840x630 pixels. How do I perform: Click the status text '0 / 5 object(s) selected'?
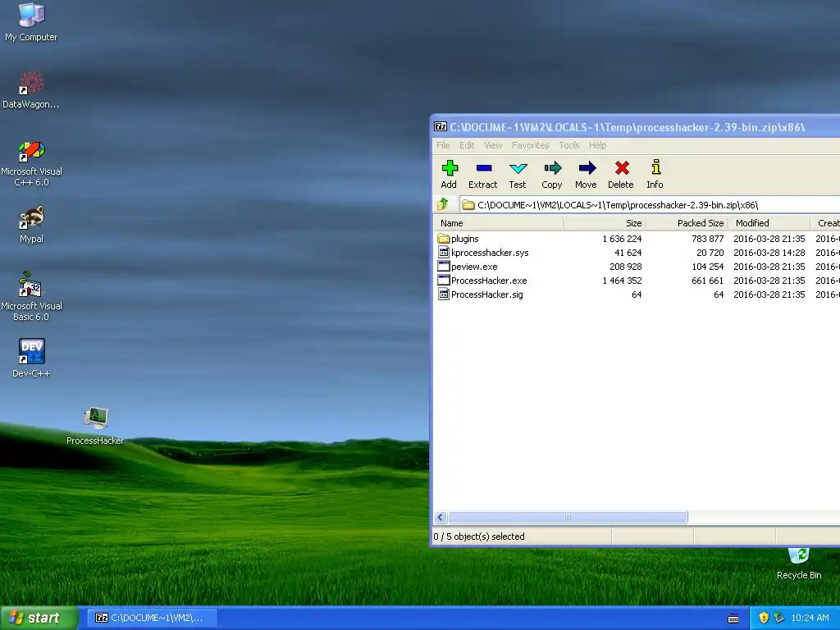tap(479, 536)
